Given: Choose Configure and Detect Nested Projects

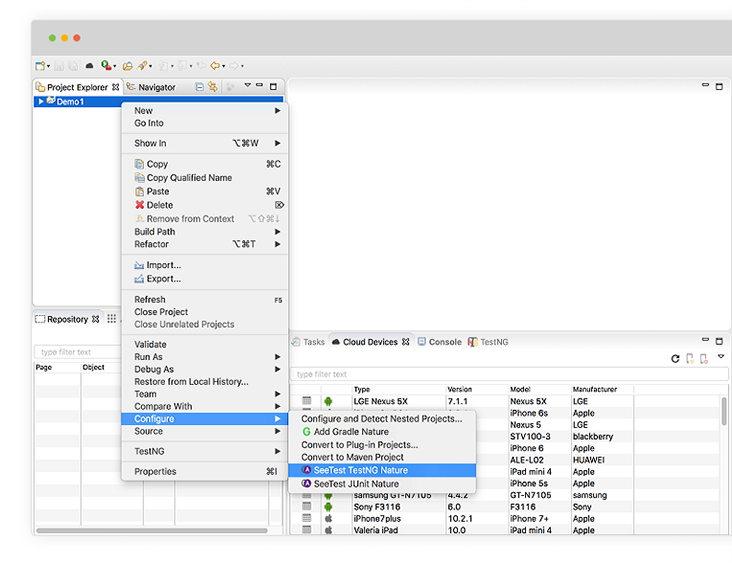Looking at the screenshot, I should (382, 419).
